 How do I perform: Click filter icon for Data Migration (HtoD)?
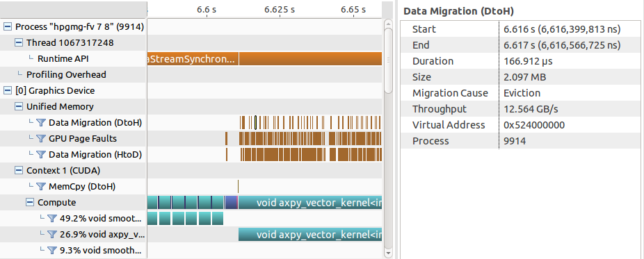(x=40, y=155)
